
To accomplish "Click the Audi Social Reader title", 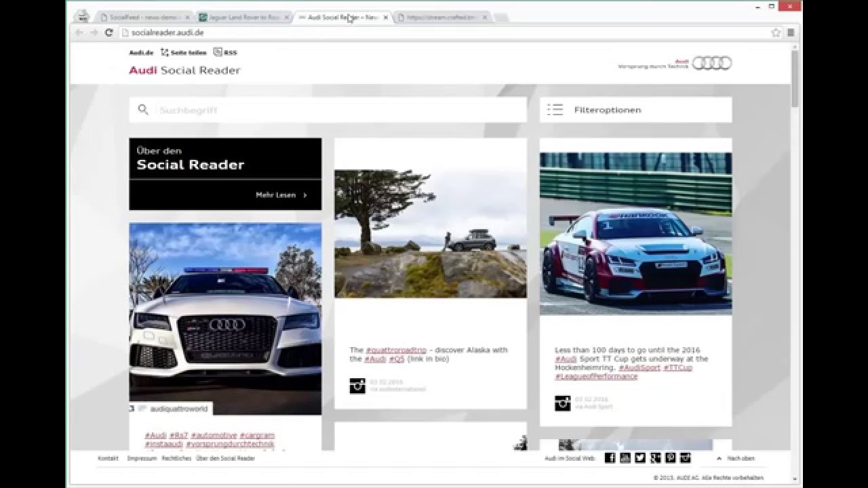I will [x=184, y=70].
